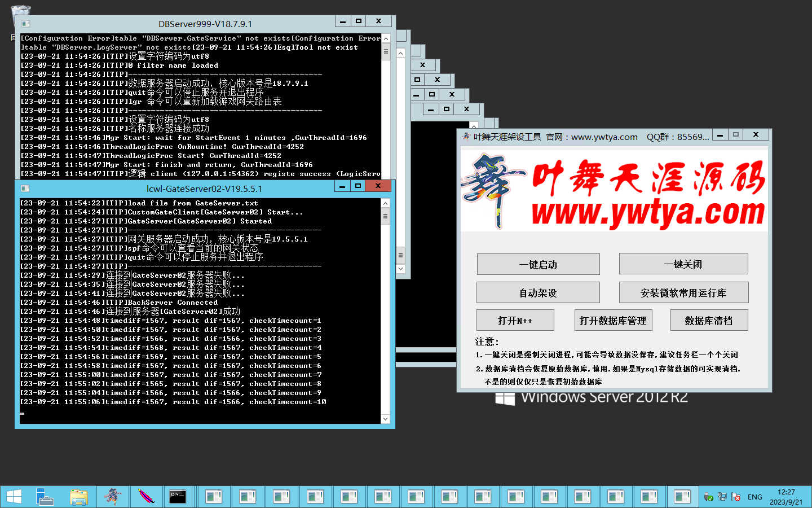Click the 'load file from GateServer.txt' line

(139, 203)
